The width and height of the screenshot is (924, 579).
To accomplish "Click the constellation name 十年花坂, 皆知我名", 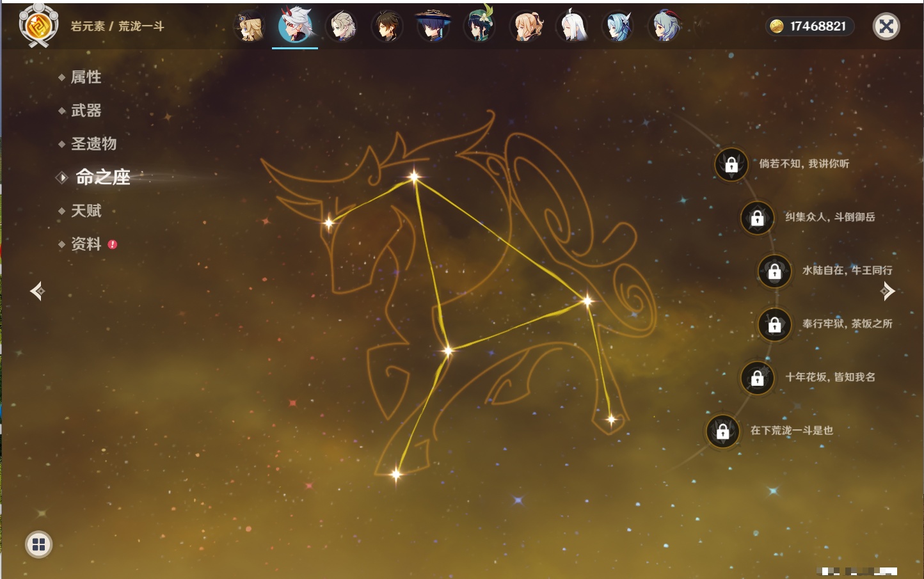I will click(830, 377).
